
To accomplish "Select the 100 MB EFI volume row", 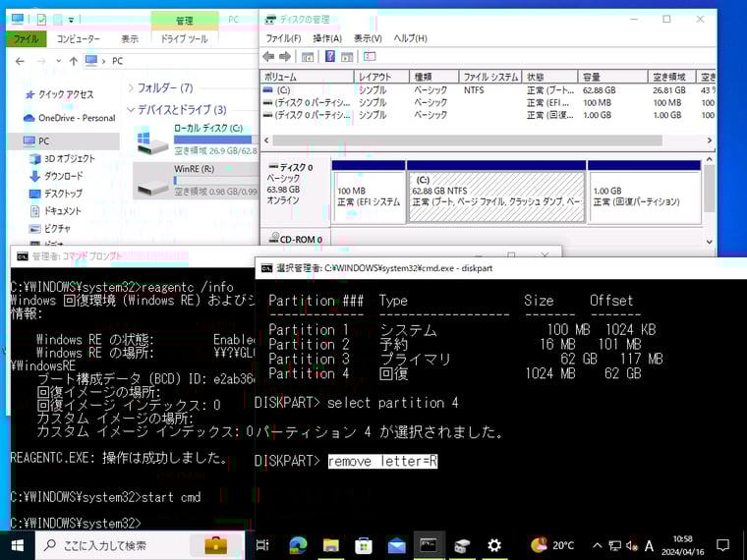I will coord(488,102).
